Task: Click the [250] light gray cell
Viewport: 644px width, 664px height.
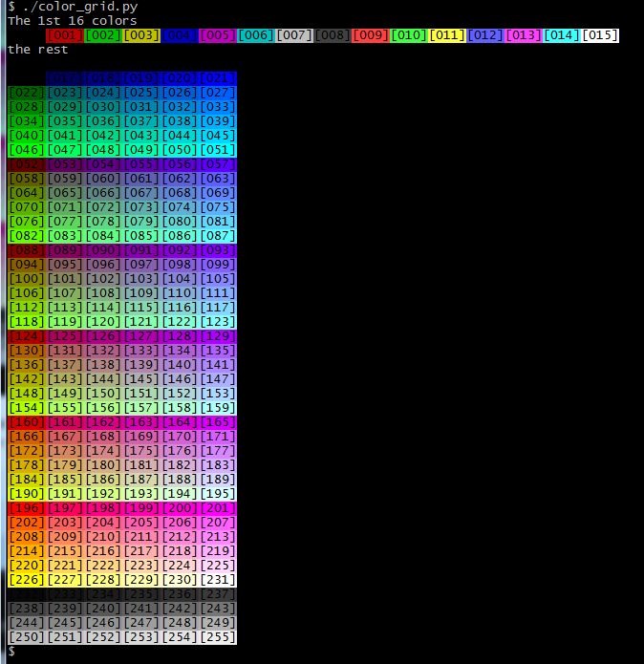Action: coord(27,637)
